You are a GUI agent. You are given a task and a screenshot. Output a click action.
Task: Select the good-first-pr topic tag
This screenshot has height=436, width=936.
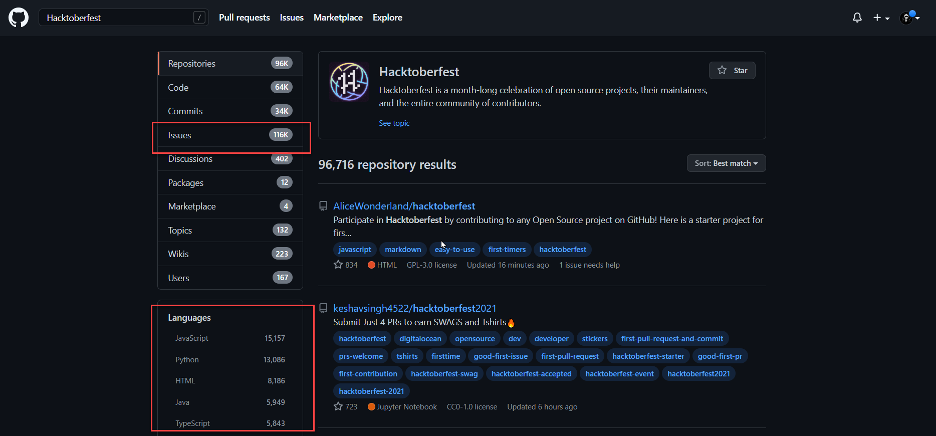coord(721,356)
